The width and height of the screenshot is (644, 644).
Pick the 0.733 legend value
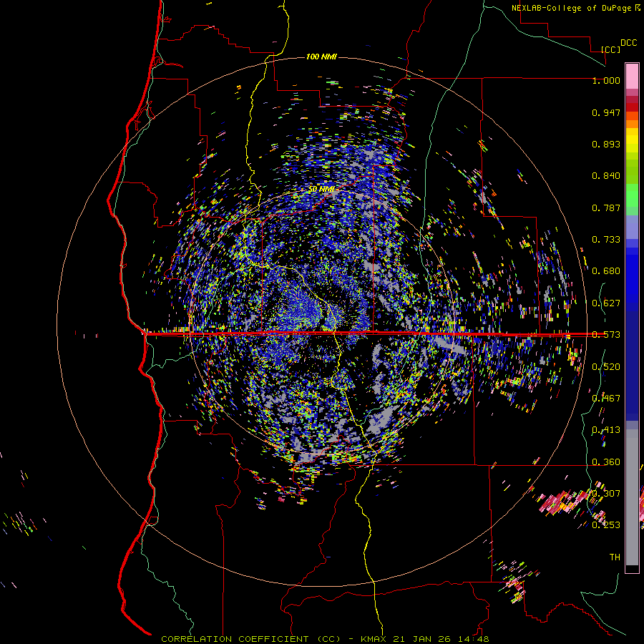coord(606,240)
